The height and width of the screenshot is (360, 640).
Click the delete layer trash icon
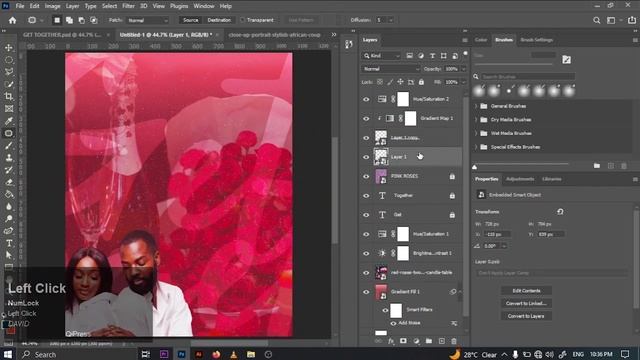tap(454, 341)
